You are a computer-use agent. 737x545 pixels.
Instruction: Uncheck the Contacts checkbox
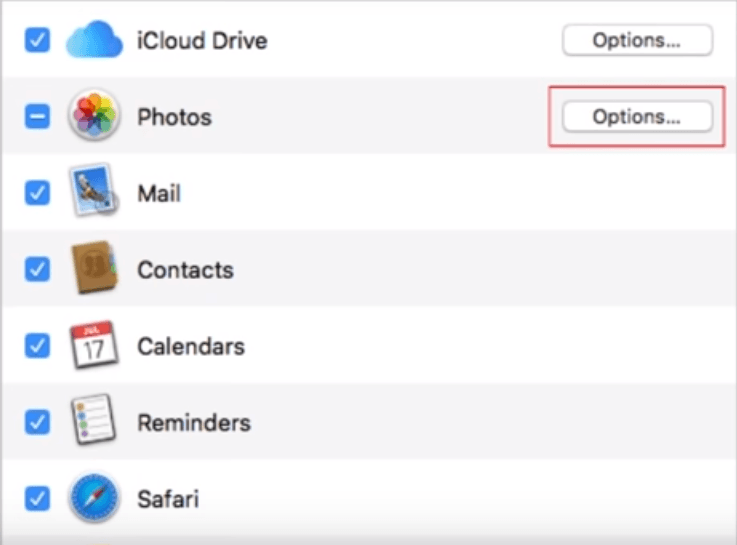[37, 269]
